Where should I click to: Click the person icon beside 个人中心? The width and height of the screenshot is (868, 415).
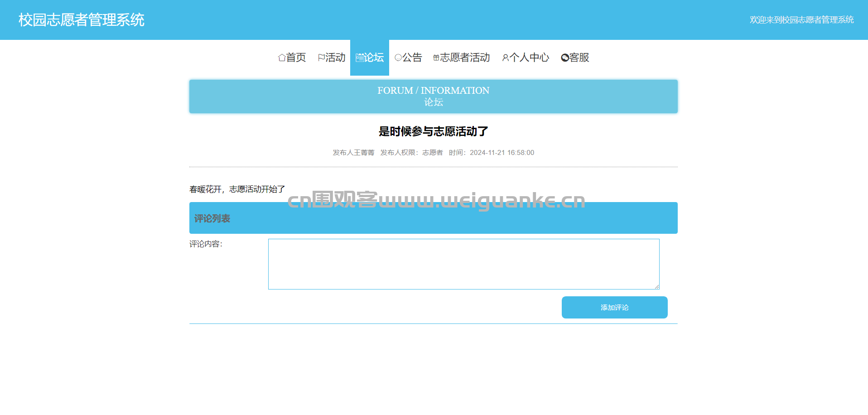click(506, 58)
